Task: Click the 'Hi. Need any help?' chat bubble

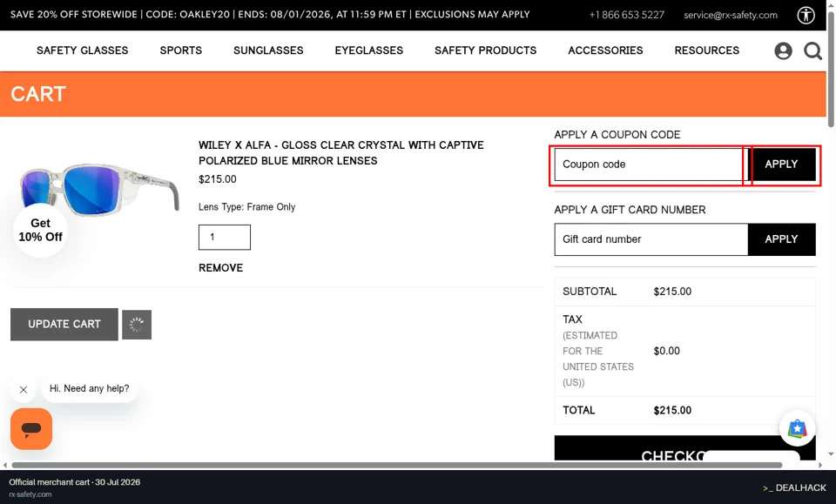Action: pyautogui.click(x=89, y=388)
